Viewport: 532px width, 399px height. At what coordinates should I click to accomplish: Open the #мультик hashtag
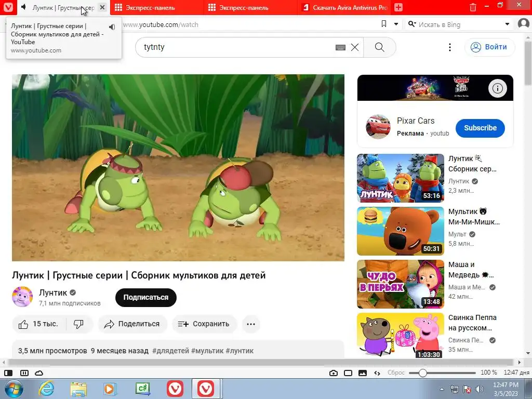pyautogui.click(x=207, y=351)
